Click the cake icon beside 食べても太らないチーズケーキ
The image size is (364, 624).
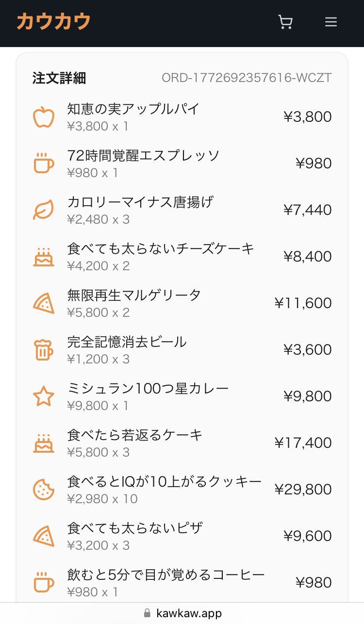click(44, 257)
